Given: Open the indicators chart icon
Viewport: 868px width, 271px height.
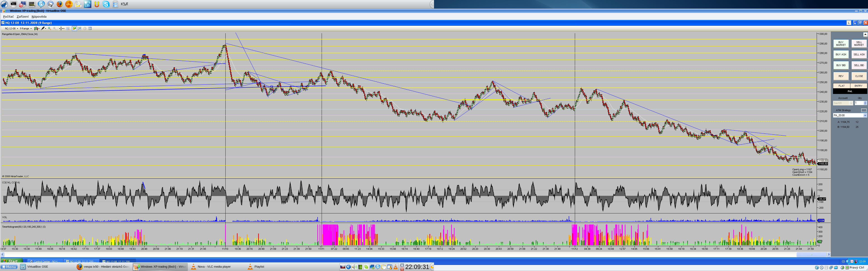Looking at the screenshot, I should click(x=80, y=29).
